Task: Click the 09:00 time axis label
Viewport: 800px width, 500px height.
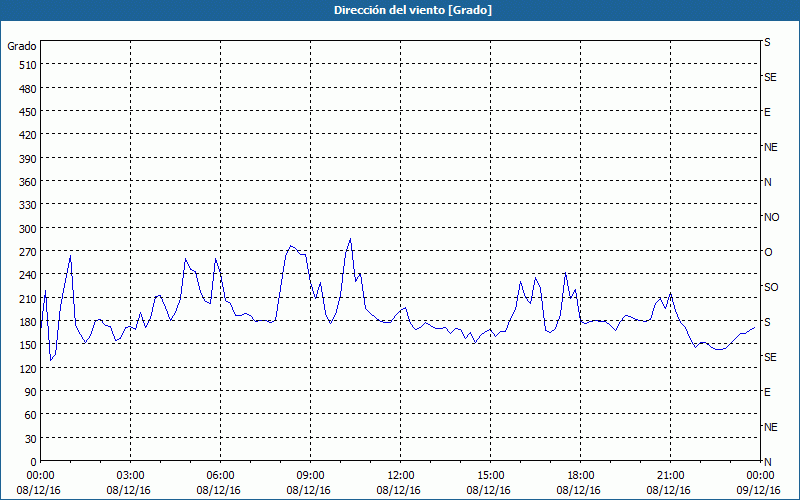Action: click(x=311, y=476)
